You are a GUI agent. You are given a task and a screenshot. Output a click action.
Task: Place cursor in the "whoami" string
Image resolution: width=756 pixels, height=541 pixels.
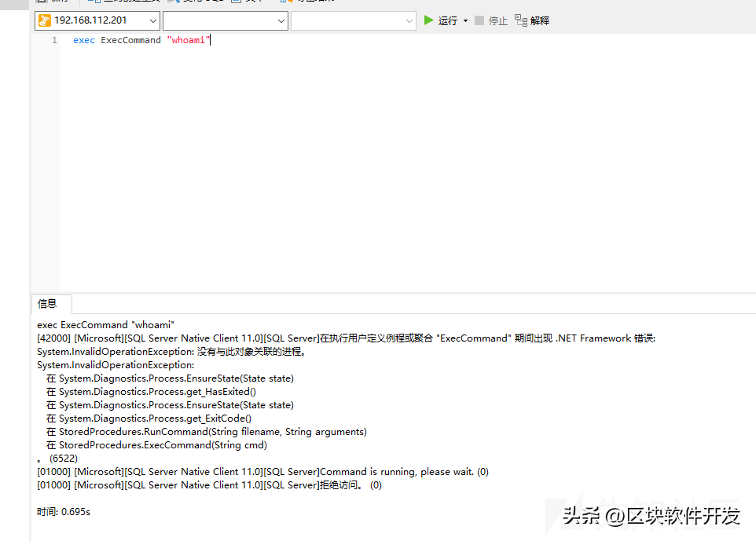tap(189, 40)
